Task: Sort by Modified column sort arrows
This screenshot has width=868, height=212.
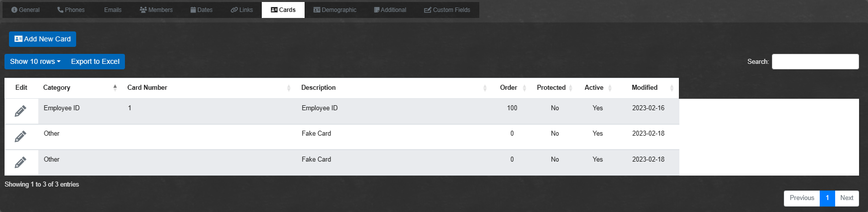Action: point(671,88)
